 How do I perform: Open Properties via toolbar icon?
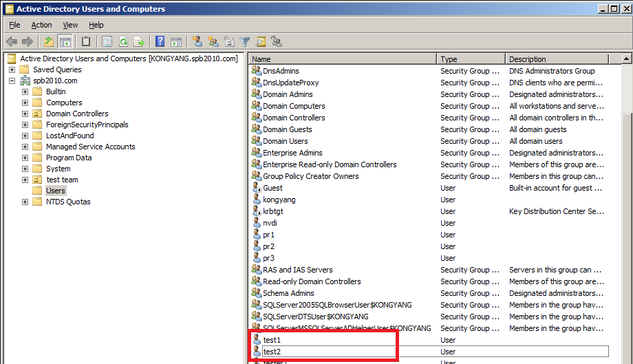(x=107, y=41)
